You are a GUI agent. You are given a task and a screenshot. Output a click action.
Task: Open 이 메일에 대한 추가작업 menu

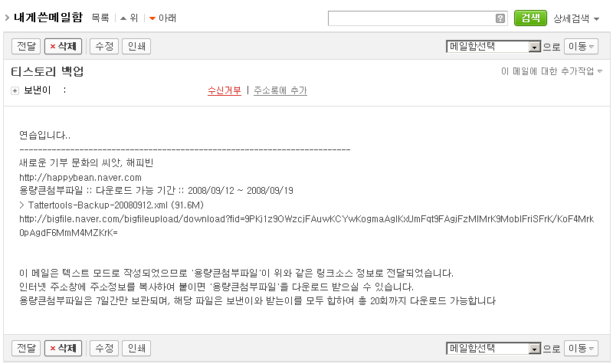click(x=552, y=71)
